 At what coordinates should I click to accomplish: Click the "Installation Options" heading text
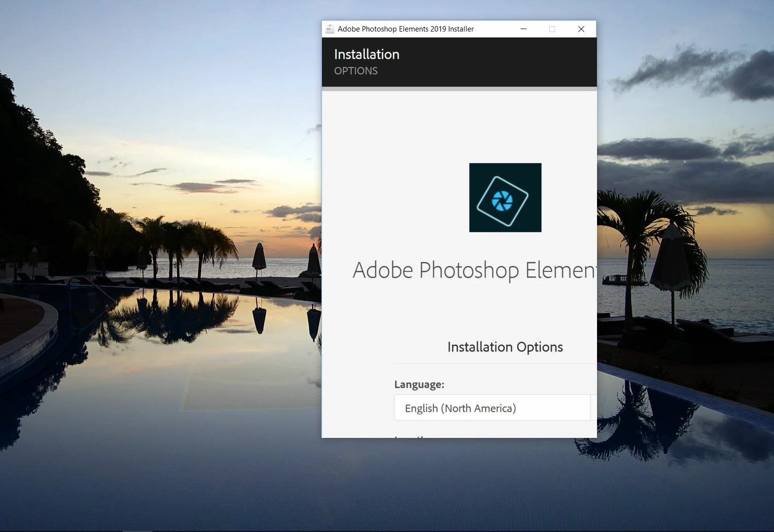click(505, 347)
